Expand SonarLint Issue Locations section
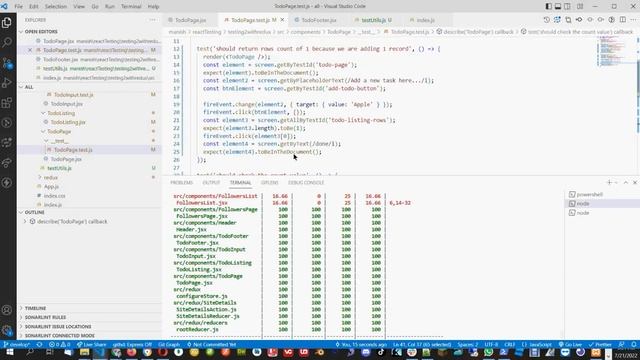 coord(58,327)
